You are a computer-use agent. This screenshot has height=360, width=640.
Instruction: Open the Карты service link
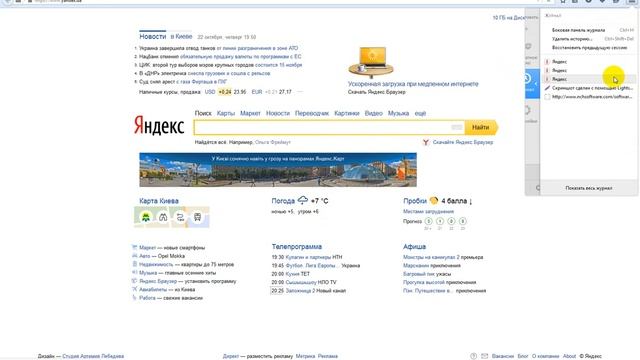click(x=226, y=113)
